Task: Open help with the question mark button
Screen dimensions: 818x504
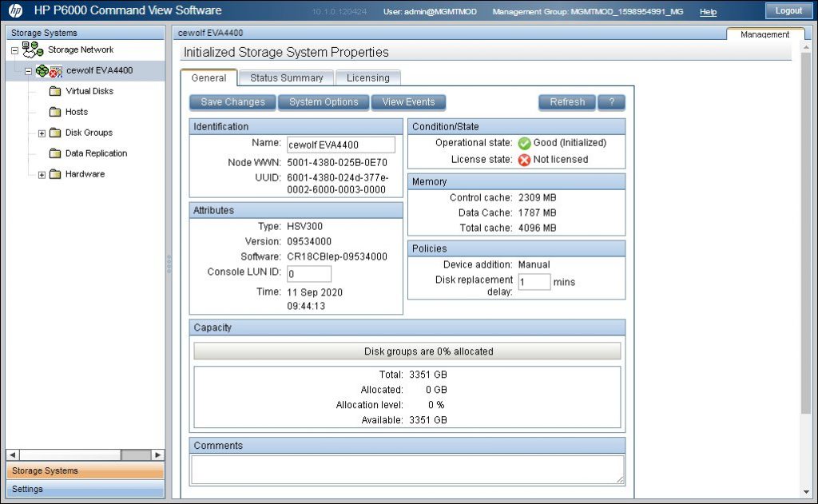Action: coord(611,102)
